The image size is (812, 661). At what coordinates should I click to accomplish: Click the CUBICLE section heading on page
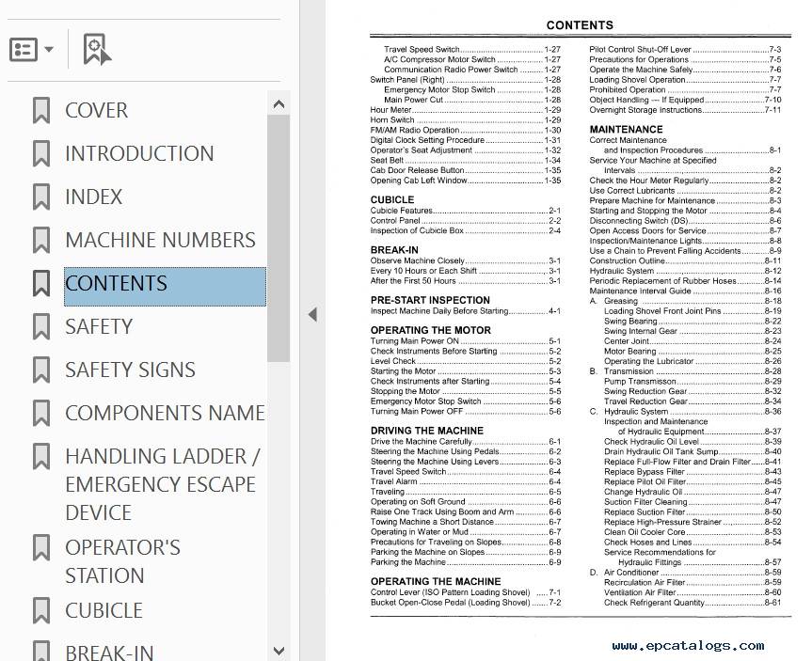coord(392,199)
